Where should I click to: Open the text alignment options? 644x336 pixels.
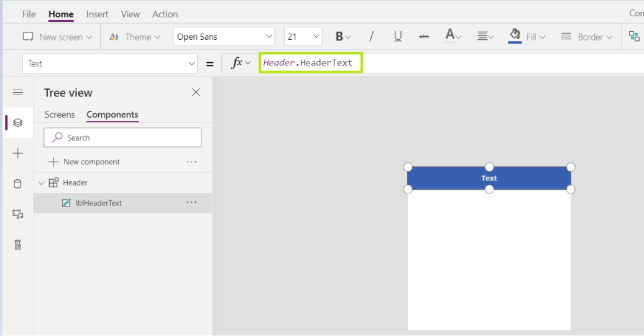[x=485, y=37]
